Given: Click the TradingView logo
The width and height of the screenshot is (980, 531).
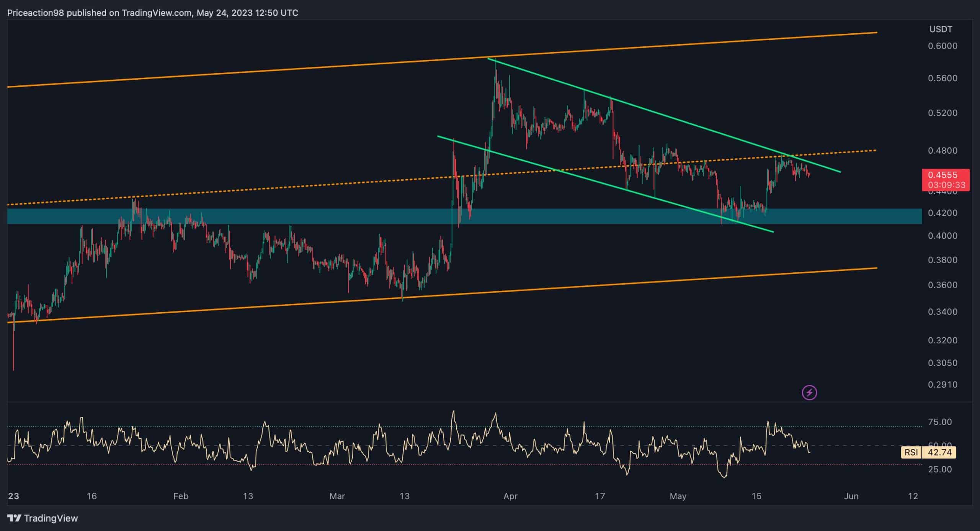Looking at the screenshot, I should [x=42, y=518].
